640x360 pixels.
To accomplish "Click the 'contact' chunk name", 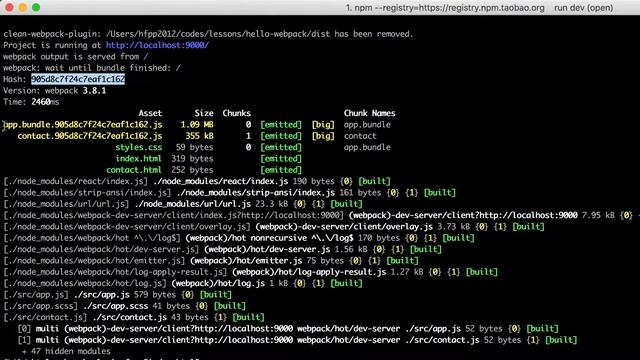I will click(x=360, y=136).
